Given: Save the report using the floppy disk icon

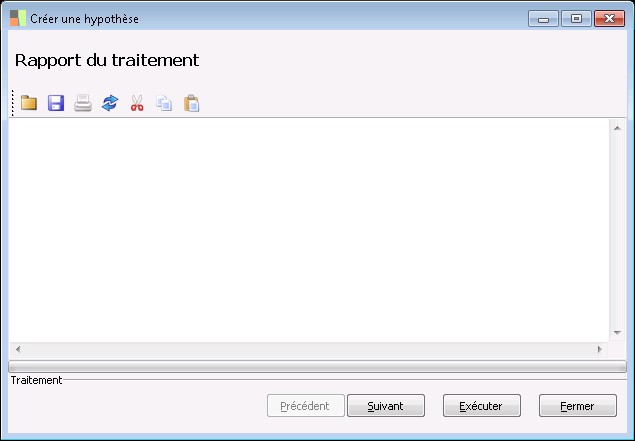Looking at the screenshot, I should pyautogui.click(x=56, y=103).
